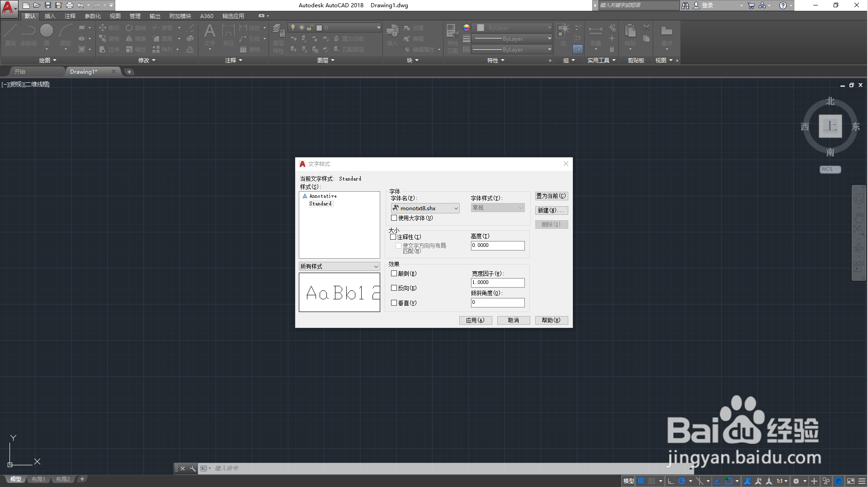Click the Undo arrow icon

coord(80,5)
